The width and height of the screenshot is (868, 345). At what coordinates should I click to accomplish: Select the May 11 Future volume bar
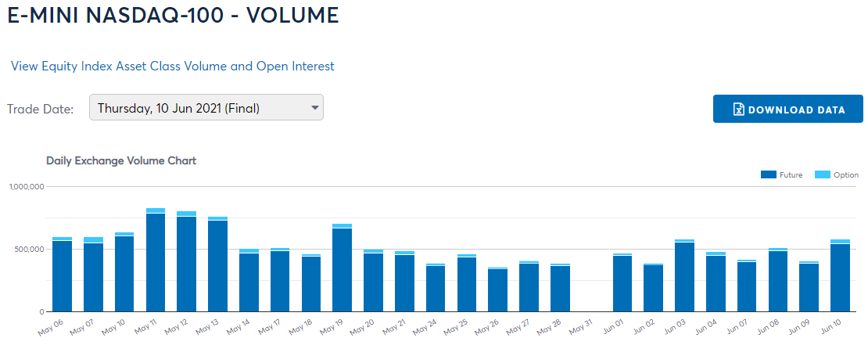click(x=156, y=262)
